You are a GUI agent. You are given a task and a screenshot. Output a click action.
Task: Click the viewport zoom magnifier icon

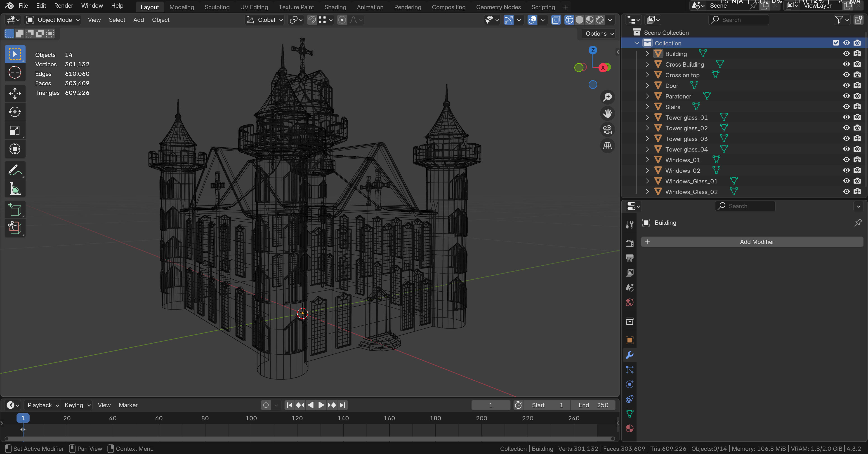tap(607, 97)
